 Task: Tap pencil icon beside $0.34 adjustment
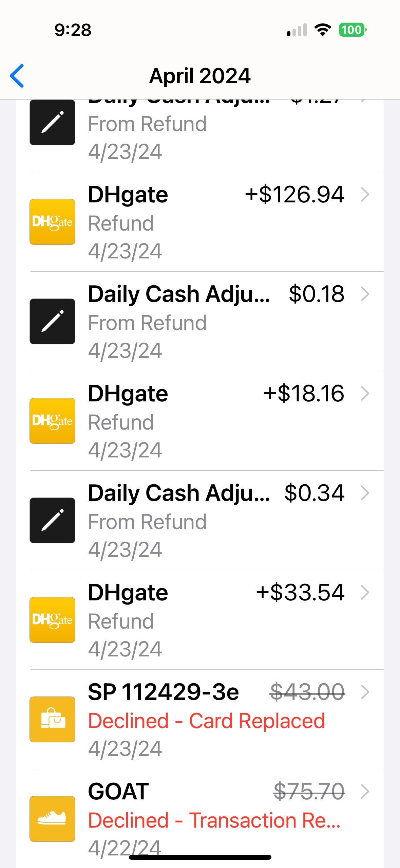(x=52, y=520)
